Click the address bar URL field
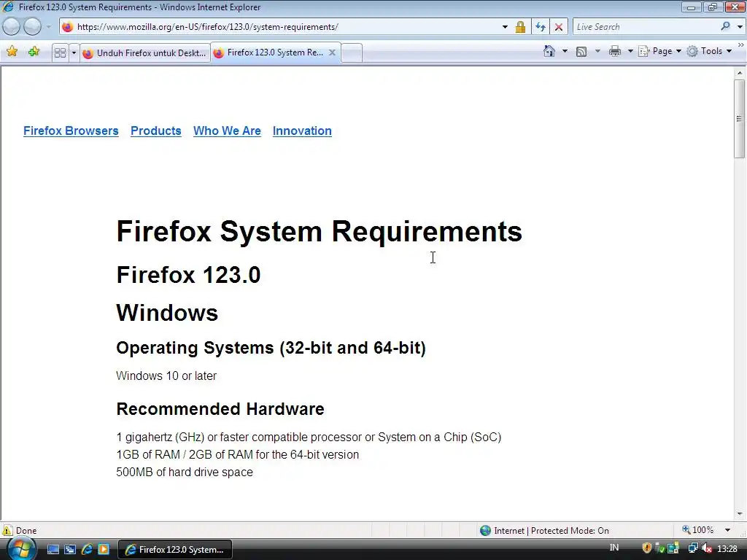747x560 pixels. click(286, 27)
